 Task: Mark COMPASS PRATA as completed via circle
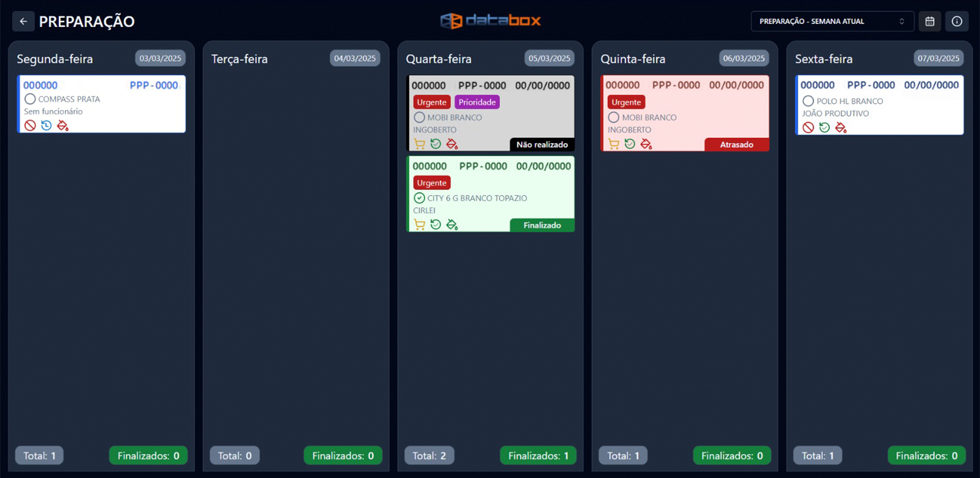(x=30, y=99)
